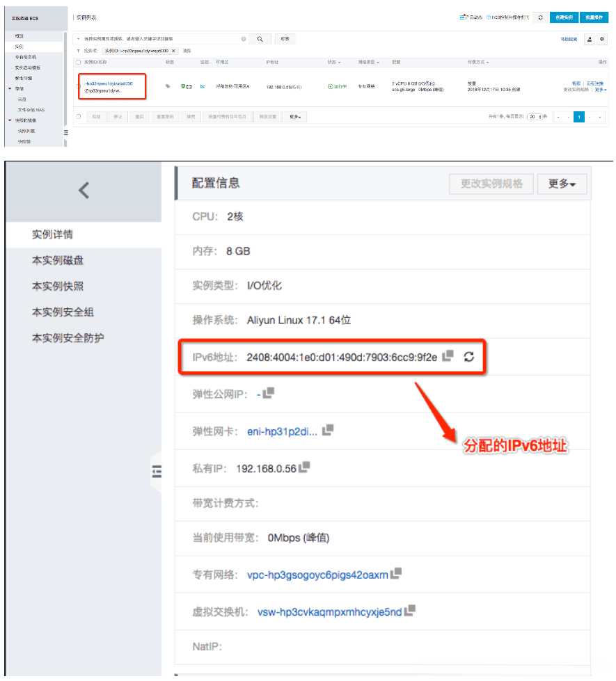Click the export/download icon beside advanced search
Screen dimensions: 616x681
click(590, 39)
